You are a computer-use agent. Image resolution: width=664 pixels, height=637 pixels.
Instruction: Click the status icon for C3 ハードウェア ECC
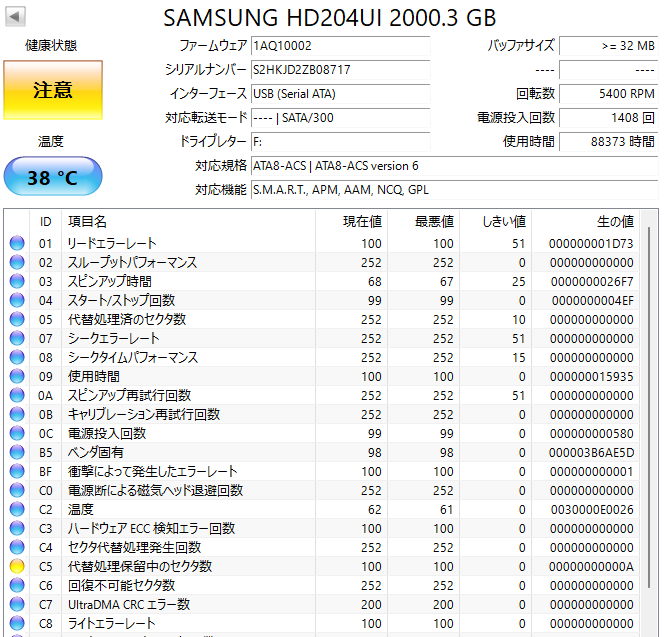click(17, 528)
